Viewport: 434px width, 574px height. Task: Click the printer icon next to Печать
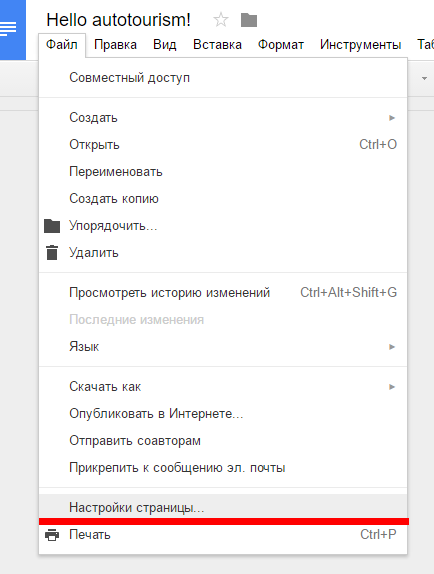click(52, 535)
